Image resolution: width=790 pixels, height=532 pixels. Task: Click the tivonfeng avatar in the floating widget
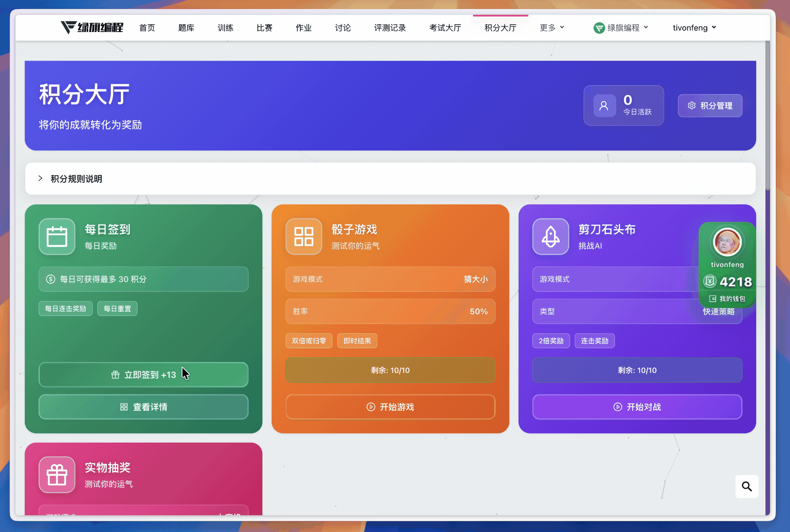tap(727, 242)
